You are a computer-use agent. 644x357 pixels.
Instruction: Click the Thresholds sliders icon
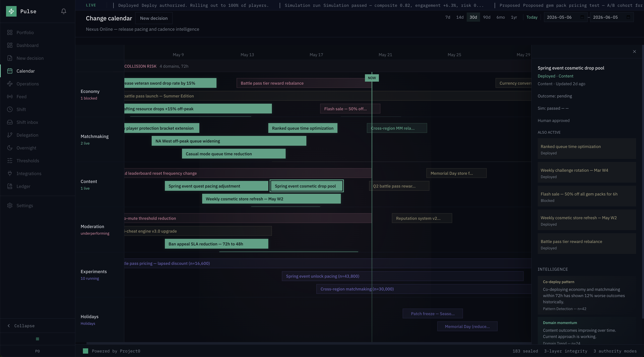10,161
